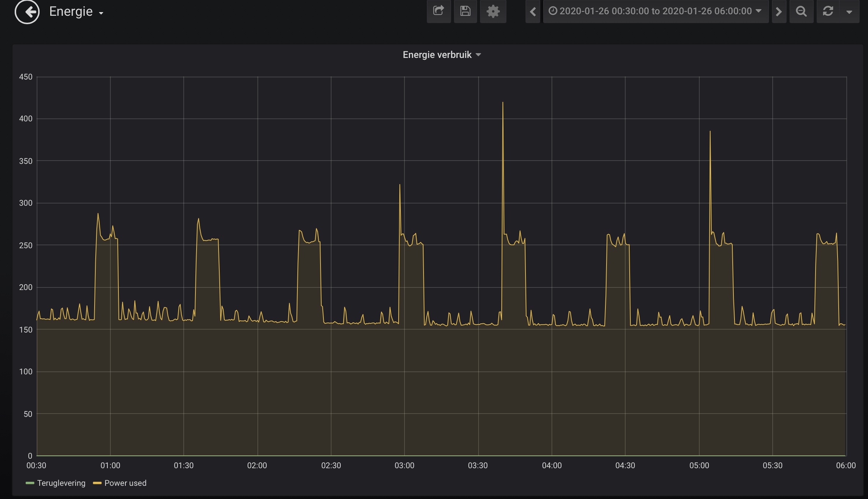Click the clock icon in time picker

pos(553,11)
